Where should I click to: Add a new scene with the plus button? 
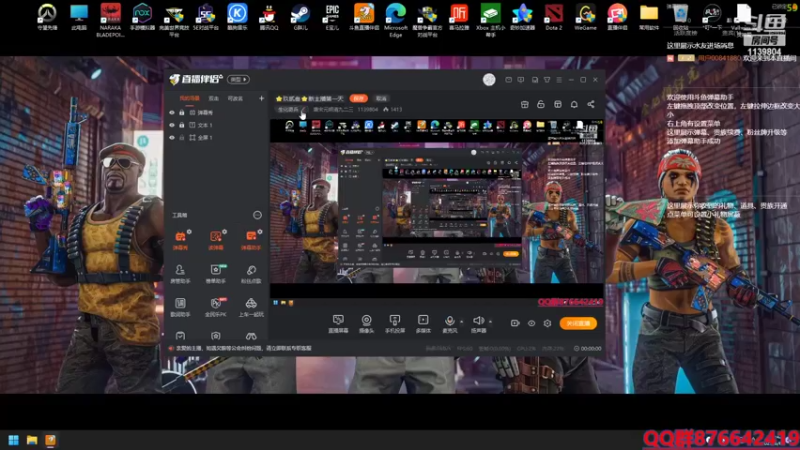[x=261, y=98]
